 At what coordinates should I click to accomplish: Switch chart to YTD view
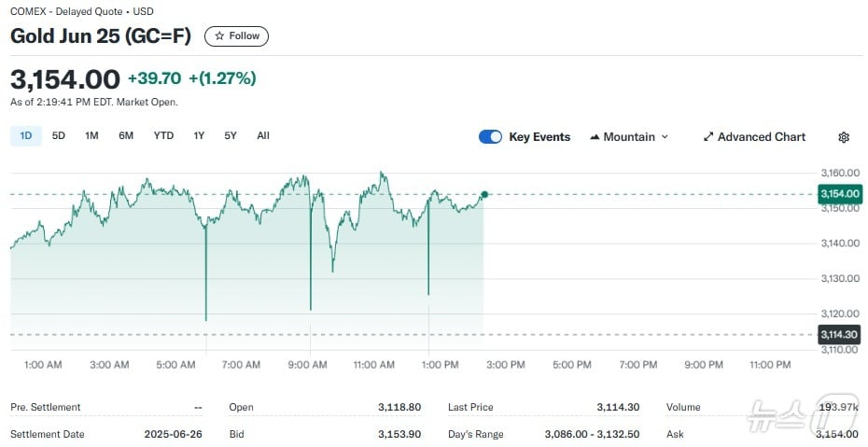[163, 136]
